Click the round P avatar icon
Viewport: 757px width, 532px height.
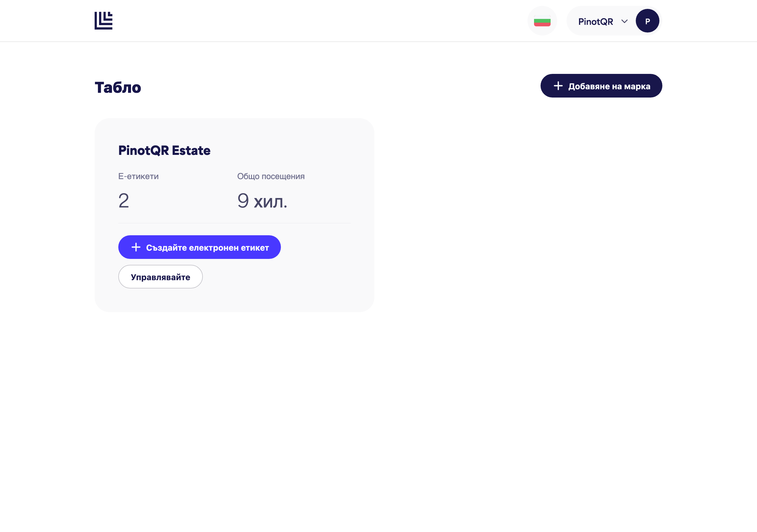click(647, 21)
